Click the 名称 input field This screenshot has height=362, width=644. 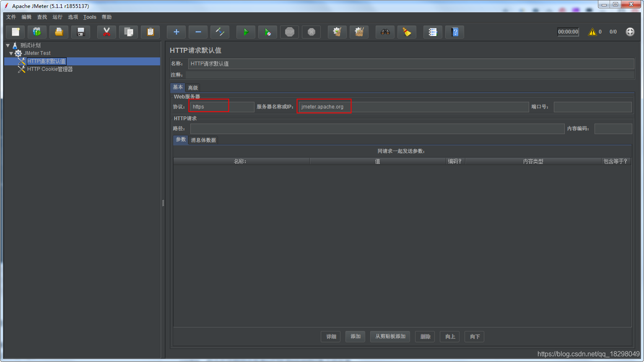click(411, 64)
